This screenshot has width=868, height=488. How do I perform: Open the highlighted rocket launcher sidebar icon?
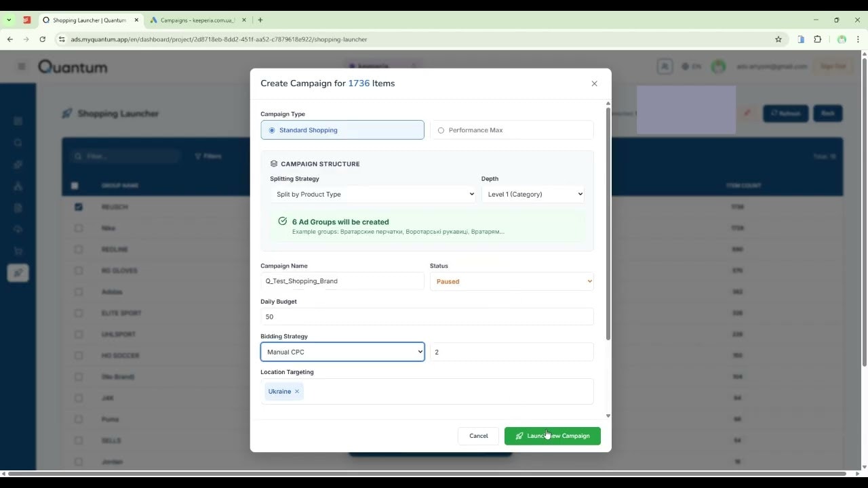[18, 272]
